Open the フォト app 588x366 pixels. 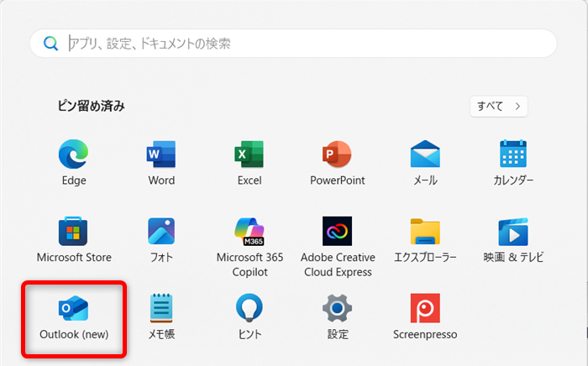pyautogui.click(x=161, y=232)
